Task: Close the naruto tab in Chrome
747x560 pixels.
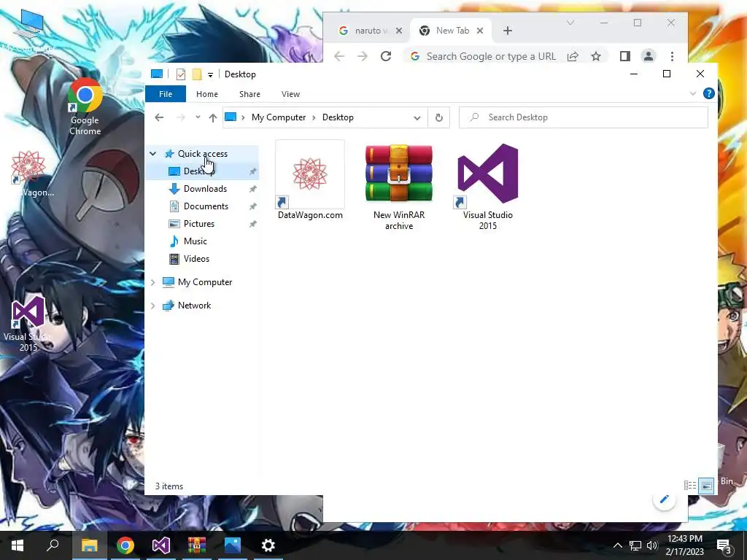Action: (399, 31)
